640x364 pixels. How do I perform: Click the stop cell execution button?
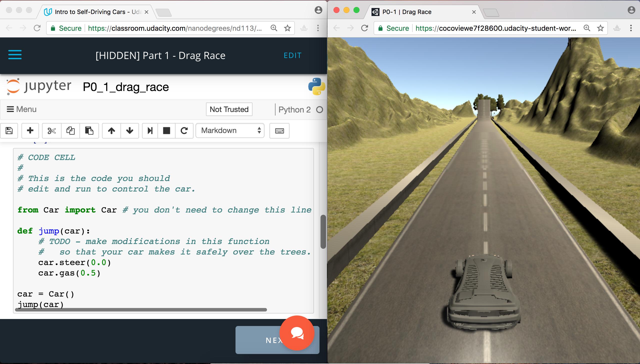(166, 130)
